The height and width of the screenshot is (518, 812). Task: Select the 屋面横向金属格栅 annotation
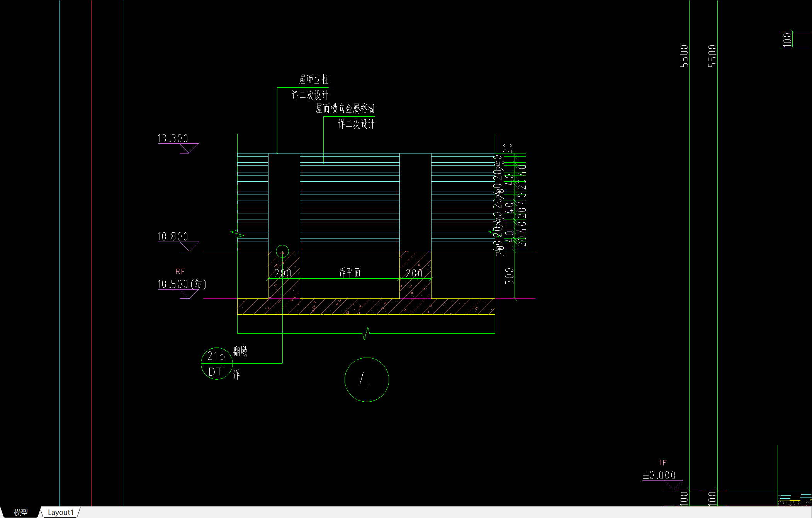[345, 109]
